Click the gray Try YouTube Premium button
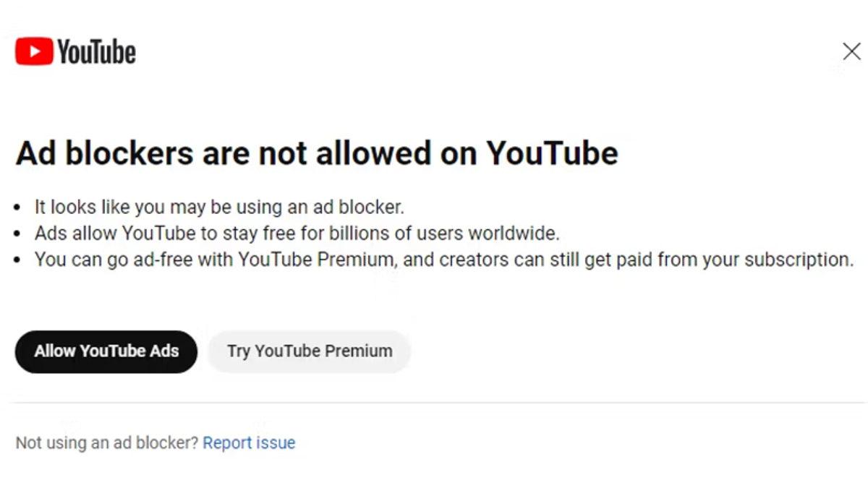The width and height of the screenshot is (868, 488). [x=309, y=351]
